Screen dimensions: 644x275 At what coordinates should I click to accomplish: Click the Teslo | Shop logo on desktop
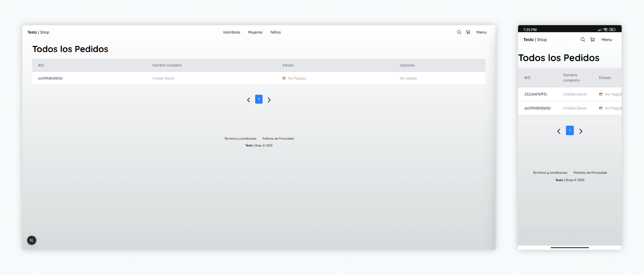pos(38,32)
